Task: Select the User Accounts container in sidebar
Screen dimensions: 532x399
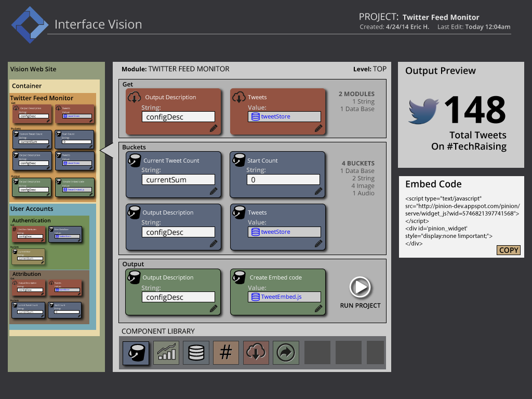Action: pyautogui.click(x=32, y=208)
